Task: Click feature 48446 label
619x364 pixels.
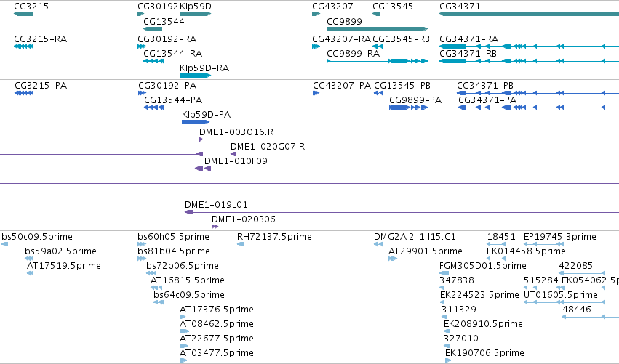Action: (576, 310)
